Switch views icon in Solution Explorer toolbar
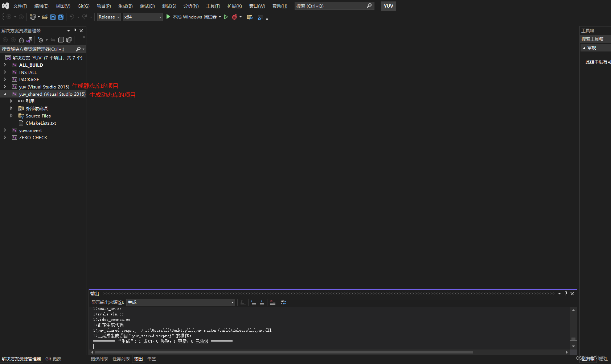The image size is (611, 364). [29, 40]
